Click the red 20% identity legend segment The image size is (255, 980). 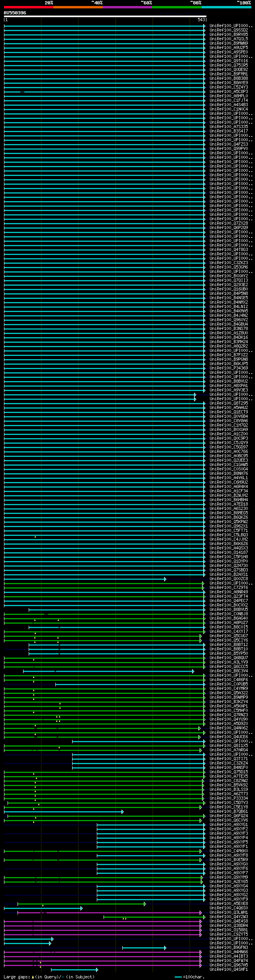29,7
